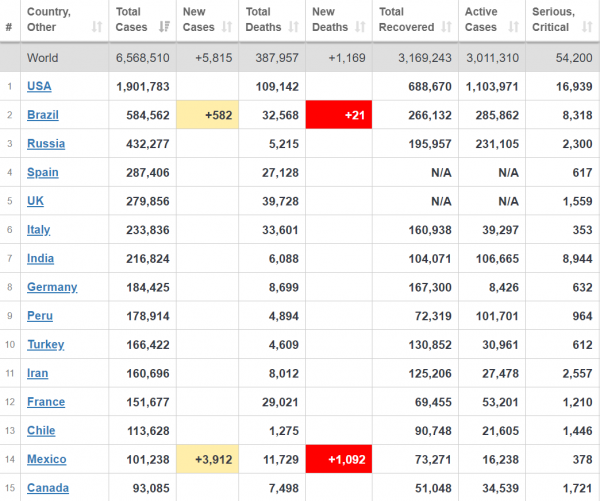Screen dimensions: 600x501
Task: Sort by Serious, Critical sort icon
Action: point(587,27)
